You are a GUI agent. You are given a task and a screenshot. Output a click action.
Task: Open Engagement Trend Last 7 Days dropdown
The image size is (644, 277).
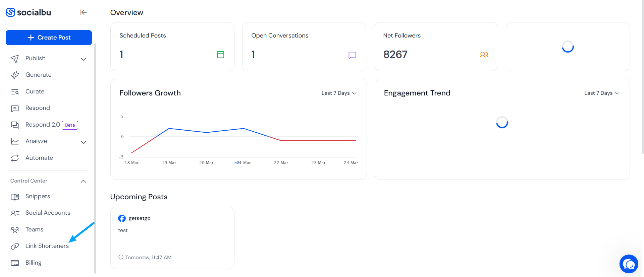(x=602, y=93)
